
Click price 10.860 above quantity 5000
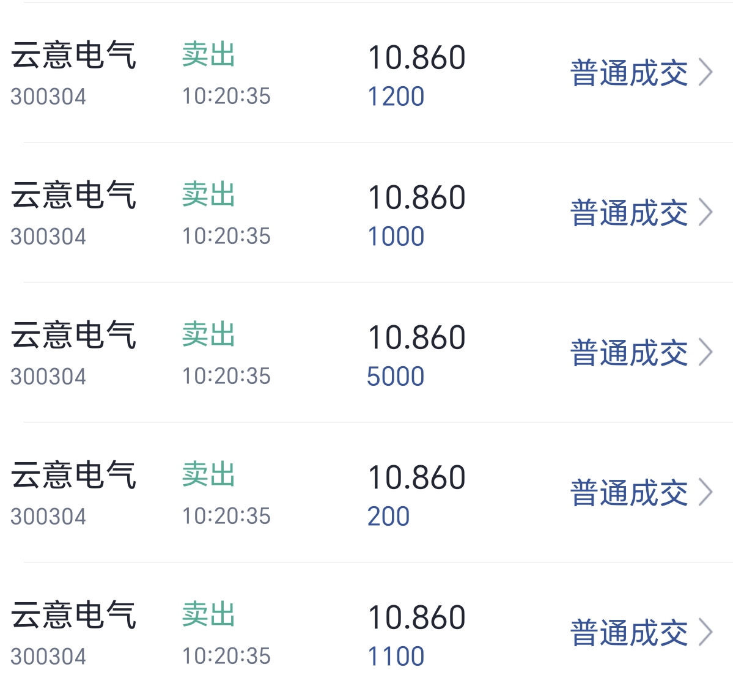416,337
